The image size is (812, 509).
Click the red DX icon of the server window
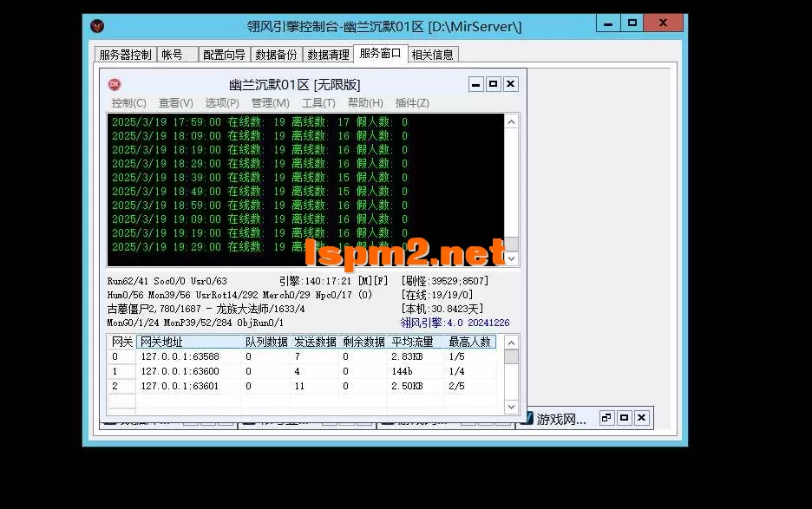pos(114,84)
